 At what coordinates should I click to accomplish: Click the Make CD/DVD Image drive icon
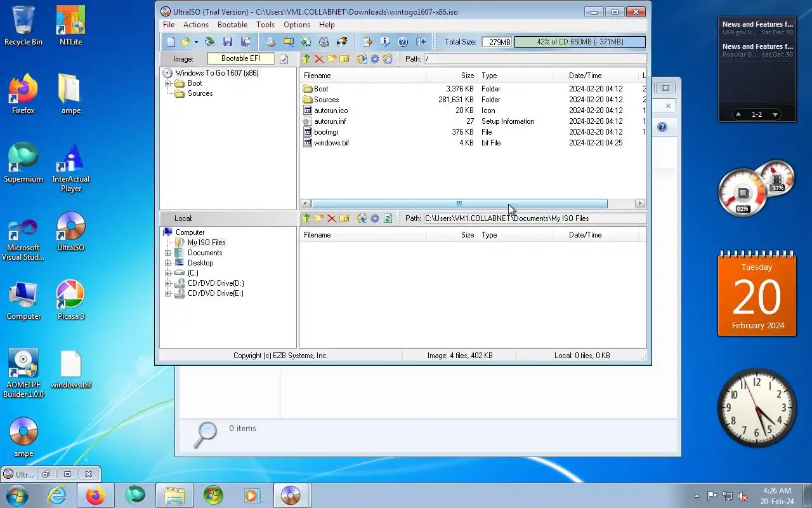coord(271,42)
